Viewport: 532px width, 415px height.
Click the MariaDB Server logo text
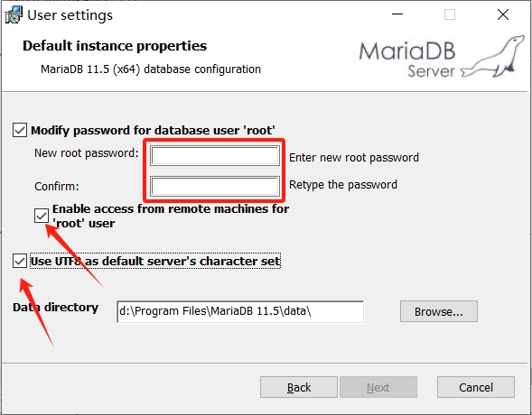point(407,60)
